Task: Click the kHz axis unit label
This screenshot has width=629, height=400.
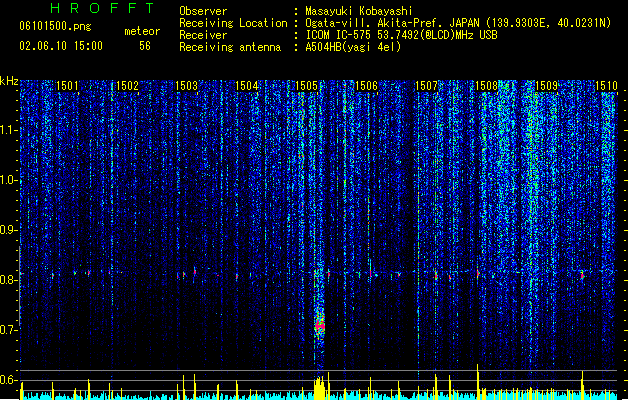Action: tap(9, 81)
